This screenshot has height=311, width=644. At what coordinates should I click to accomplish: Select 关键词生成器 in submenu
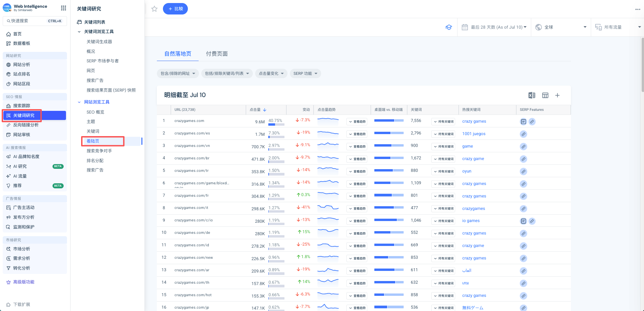pyautogui.click(x=99, y=42)
